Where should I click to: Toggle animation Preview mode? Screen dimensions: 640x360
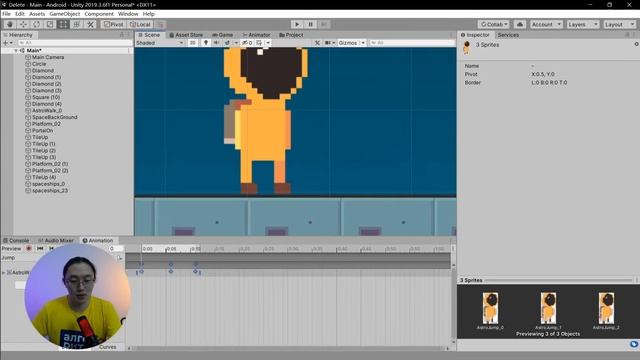(11, 248)
